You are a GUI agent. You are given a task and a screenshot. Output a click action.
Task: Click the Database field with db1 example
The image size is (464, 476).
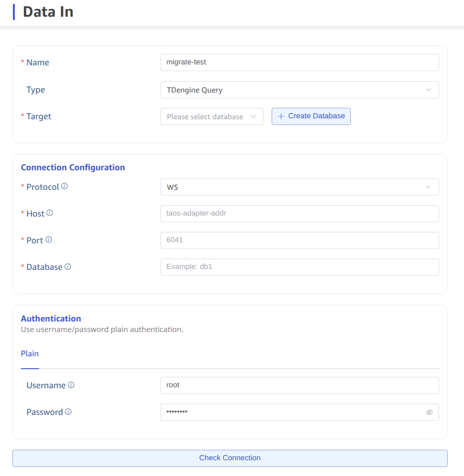click(299, 267)
